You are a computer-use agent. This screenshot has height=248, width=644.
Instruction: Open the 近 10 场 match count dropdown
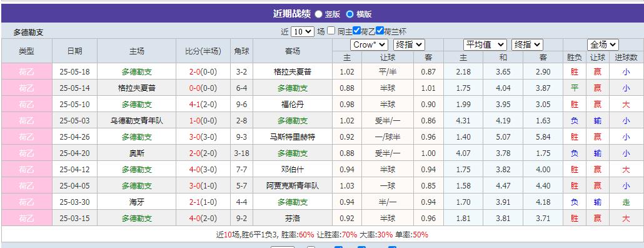303,32
